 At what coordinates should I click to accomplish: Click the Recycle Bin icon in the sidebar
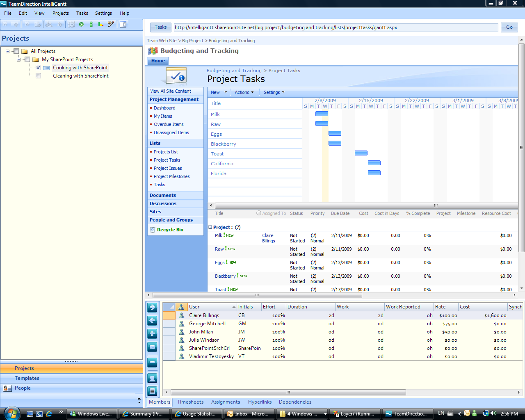[153, 230]
